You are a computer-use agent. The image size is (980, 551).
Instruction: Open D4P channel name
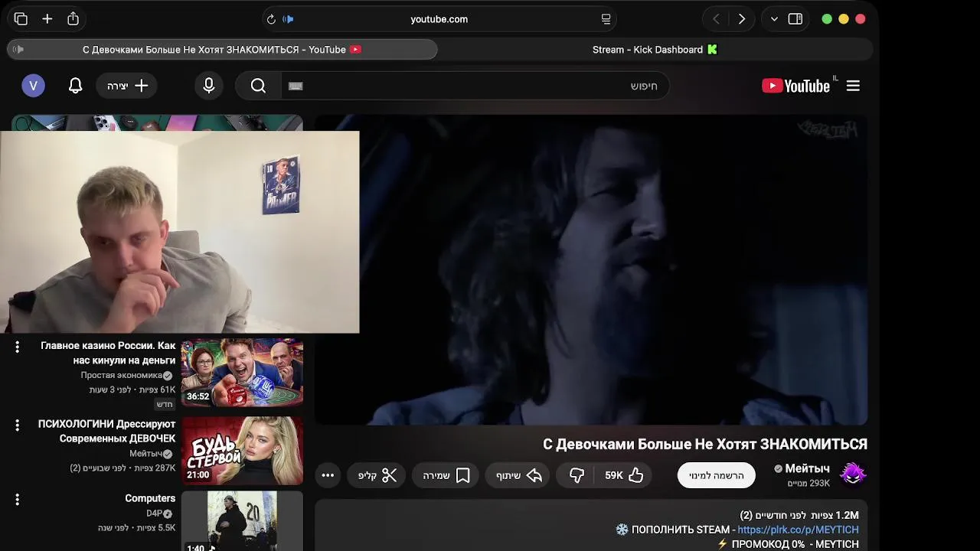pos(154,514)
